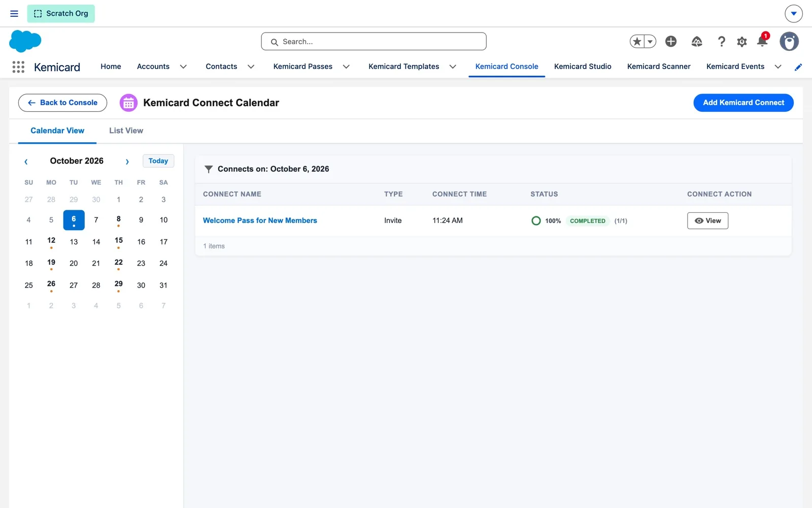Go to previous month arrow

coord(26,162)
